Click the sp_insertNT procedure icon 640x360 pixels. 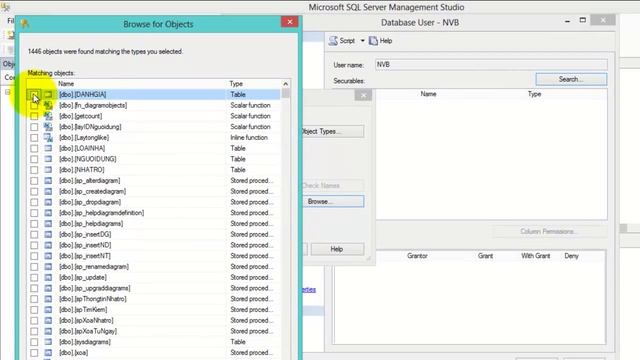pos(48,256)
